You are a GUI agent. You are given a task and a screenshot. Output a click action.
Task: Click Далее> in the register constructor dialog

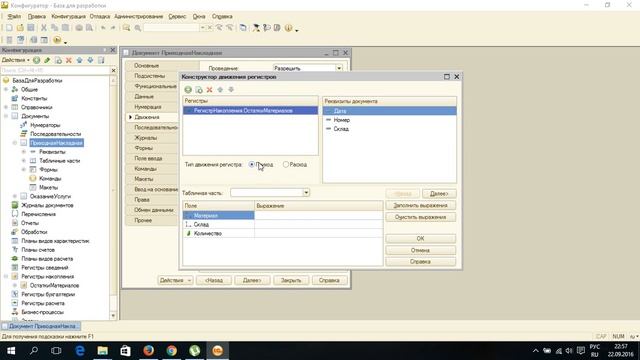pos(439,193)
